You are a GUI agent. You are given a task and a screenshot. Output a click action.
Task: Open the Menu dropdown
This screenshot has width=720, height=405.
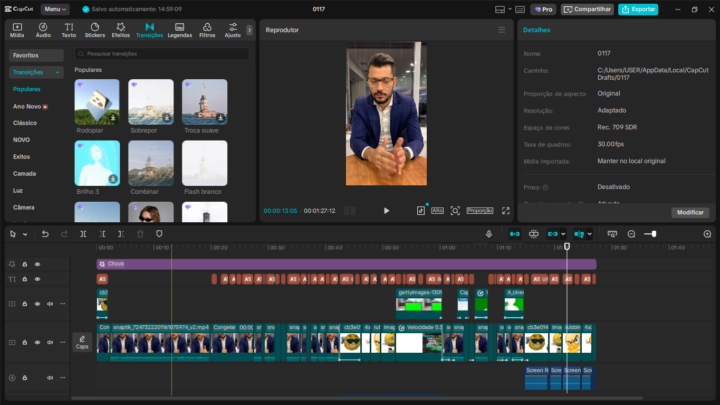(x=56, y=9)
